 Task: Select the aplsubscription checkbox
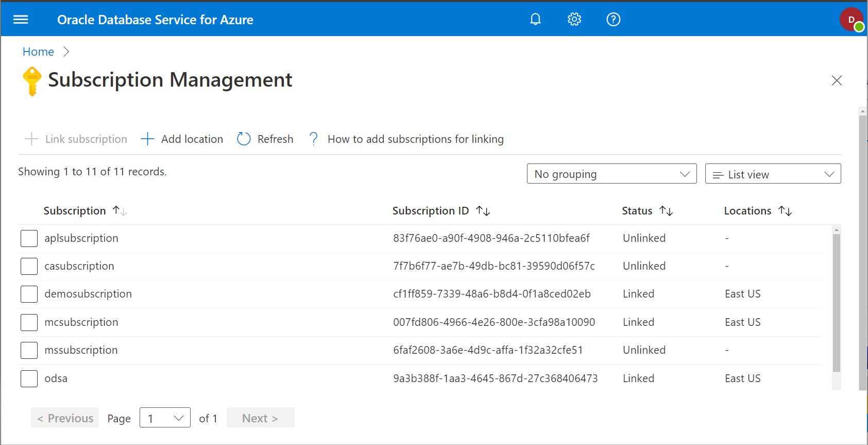29,238
